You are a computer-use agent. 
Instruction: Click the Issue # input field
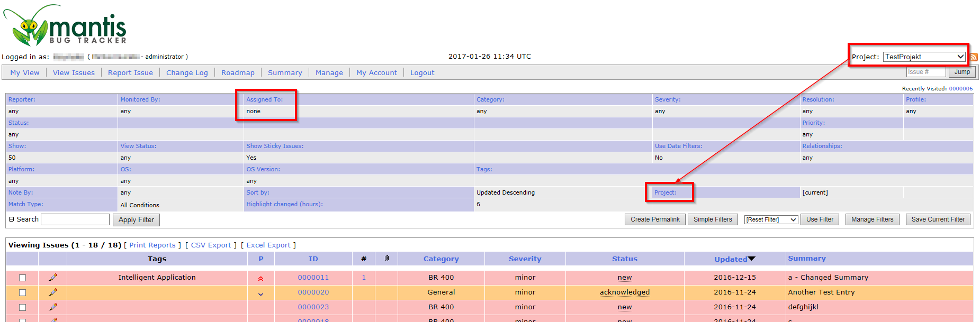(x=925, y=72)
